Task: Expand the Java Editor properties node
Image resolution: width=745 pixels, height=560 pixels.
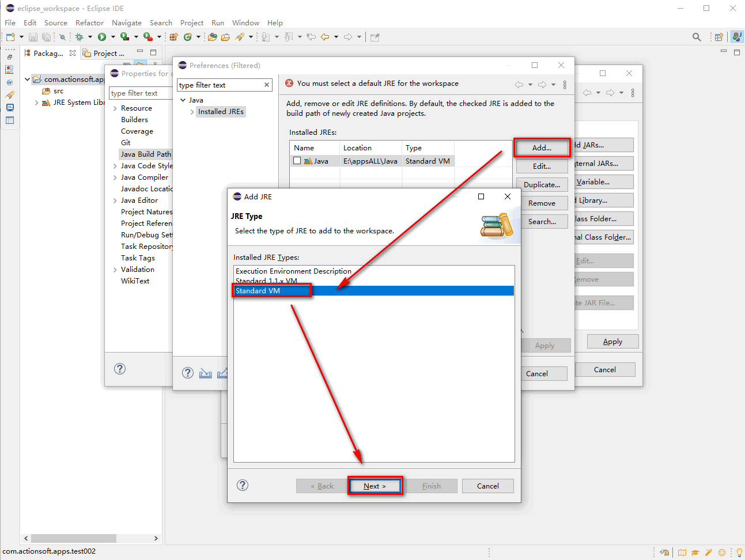Action: coord(115,200)
